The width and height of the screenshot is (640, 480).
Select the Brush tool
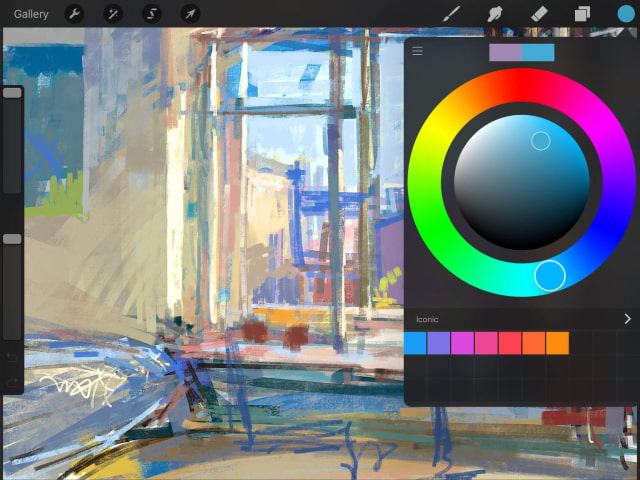click(x=452, y=14)
